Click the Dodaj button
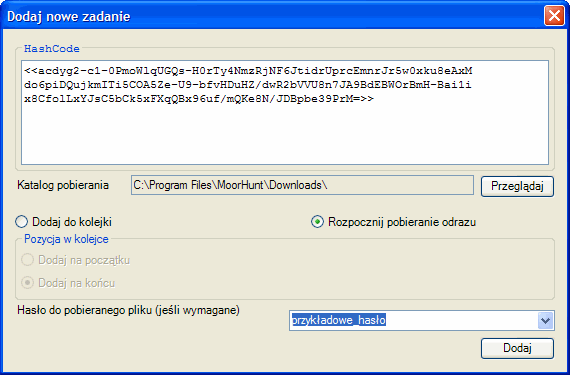 pos(517,348)
